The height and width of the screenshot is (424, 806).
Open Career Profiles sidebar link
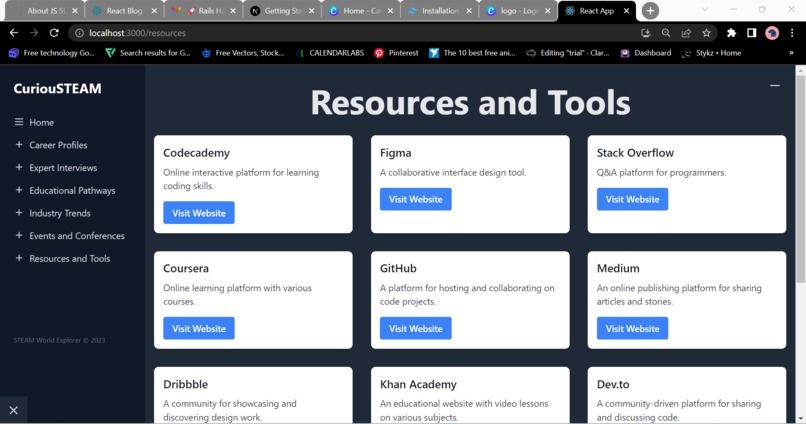click(x=58, y=145)
